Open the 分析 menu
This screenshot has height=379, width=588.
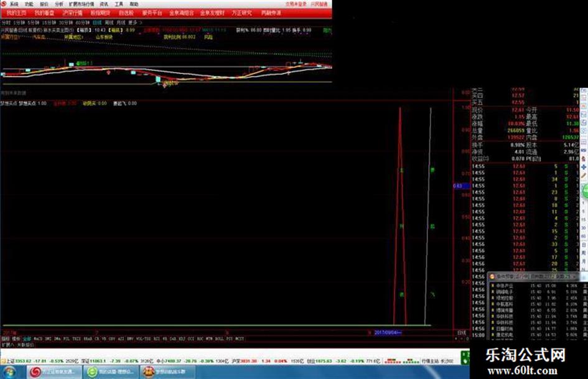pyautogui.click(x=59, y=4)
